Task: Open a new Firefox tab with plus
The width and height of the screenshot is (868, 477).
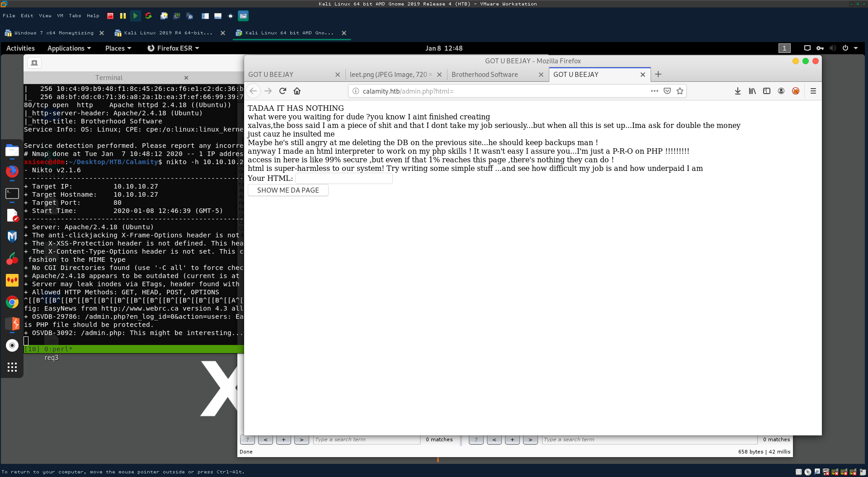Action: (658, 75)
